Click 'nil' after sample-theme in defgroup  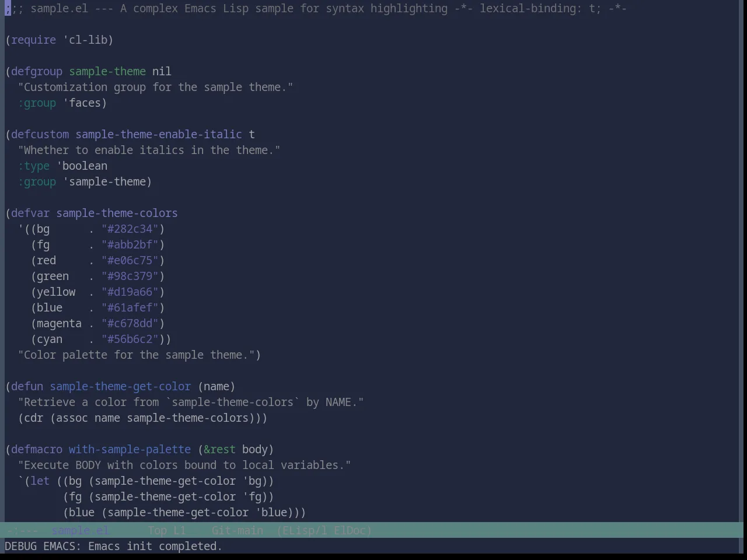click(x=162, y=71)
